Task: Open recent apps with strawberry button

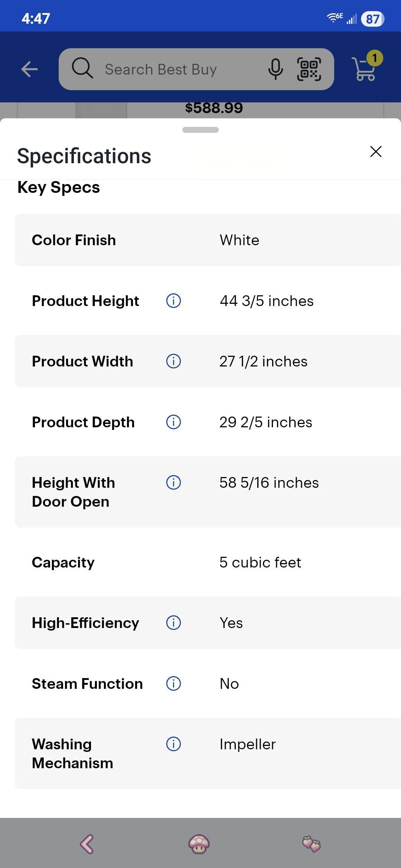Action: [x=312, y=844]
